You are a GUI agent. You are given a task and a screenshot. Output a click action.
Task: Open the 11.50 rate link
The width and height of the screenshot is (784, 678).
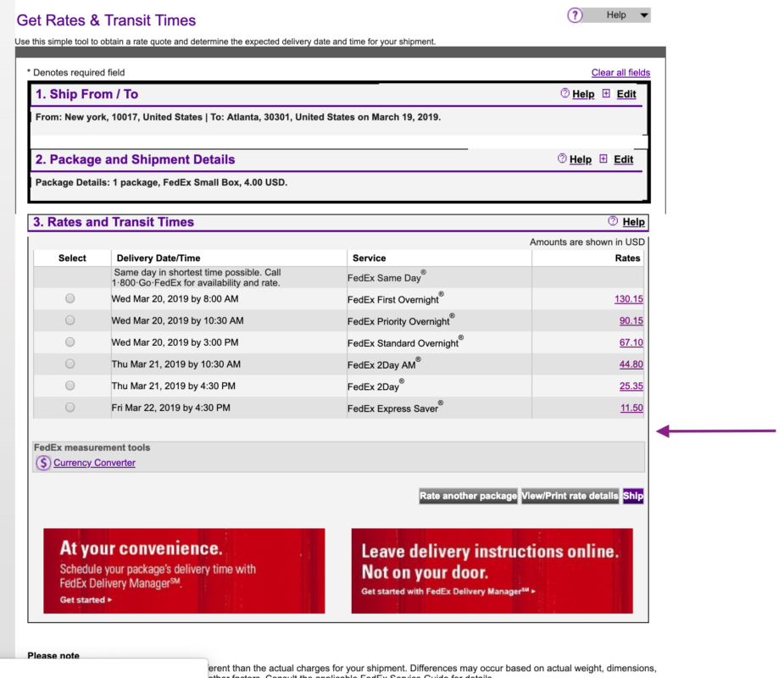[x=631, y=408]
